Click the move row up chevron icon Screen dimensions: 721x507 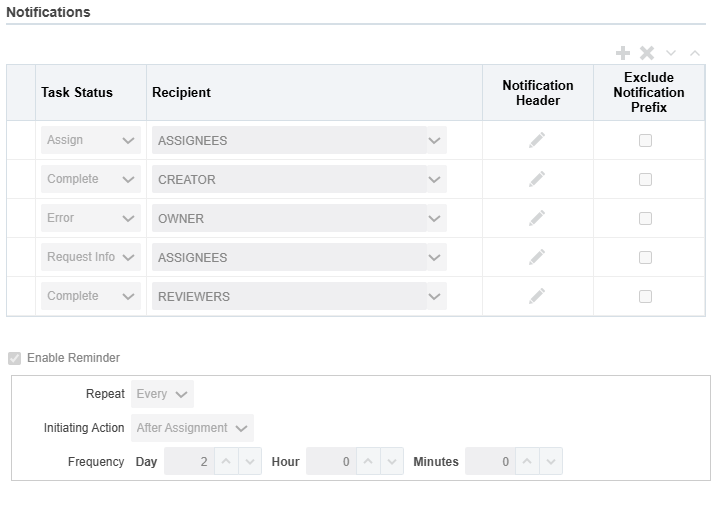[x=695, y=53]
